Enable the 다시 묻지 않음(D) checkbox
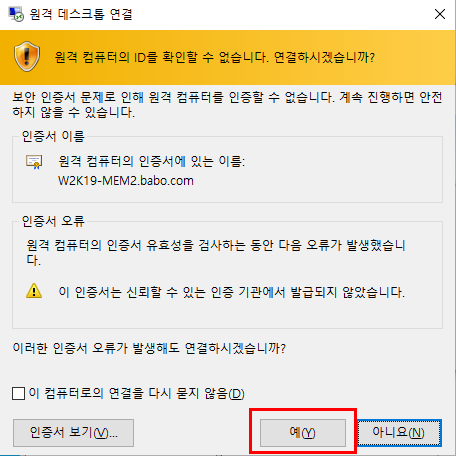Screen dimensions: 456x456 (x=18, y=393)
